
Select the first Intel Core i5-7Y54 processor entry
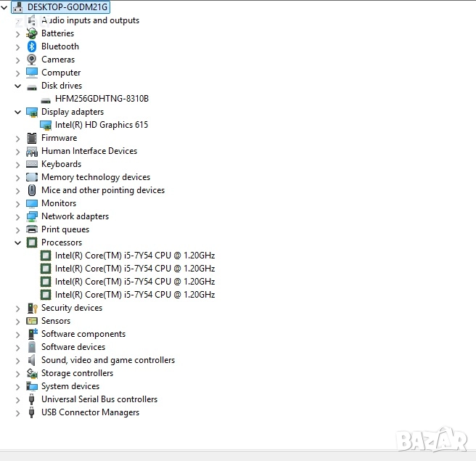click(x=134, y=256)
